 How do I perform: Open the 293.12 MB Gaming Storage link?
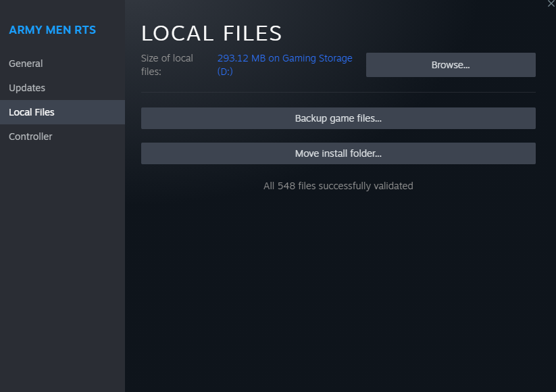[284, 59]
